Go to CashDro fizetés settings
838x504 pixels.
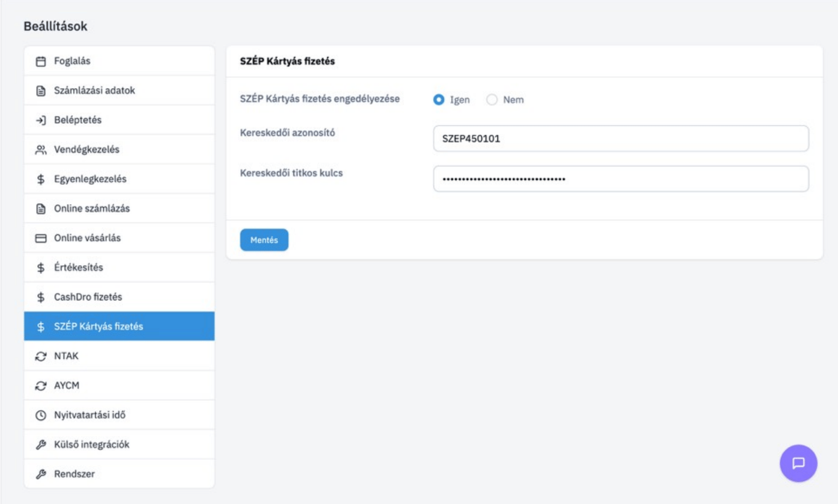[x=119, y=297]
